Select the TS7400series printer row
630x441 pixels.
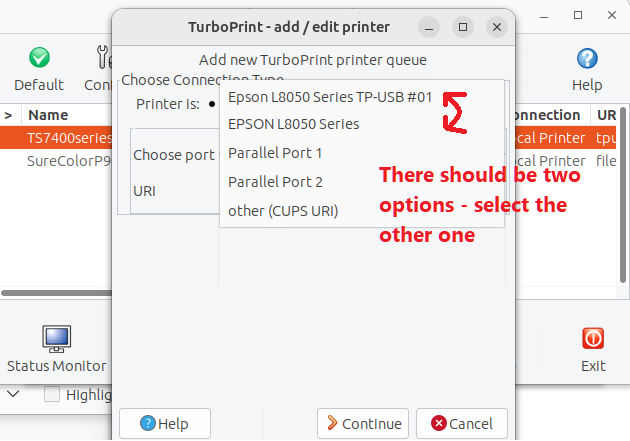click(x=66, y=137)
